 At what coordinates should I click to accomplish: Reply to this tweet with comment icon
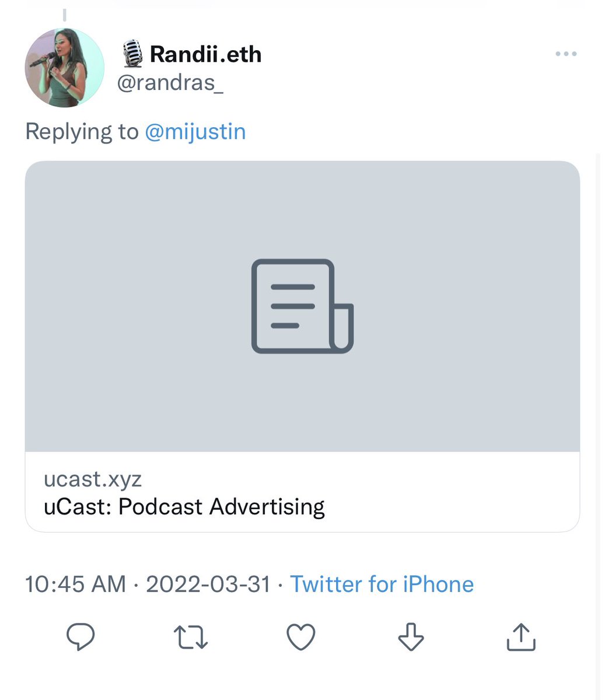point(81,636)
